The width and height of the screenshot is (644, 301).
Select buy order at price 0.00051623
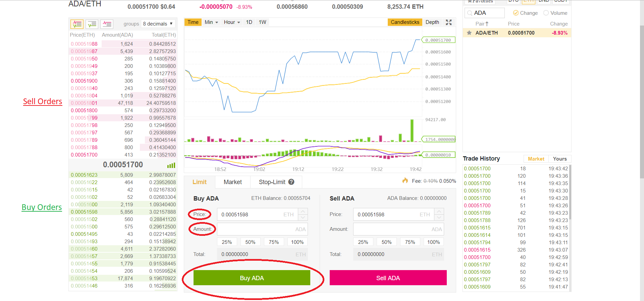pyautogui.click(x=123, y=175)
